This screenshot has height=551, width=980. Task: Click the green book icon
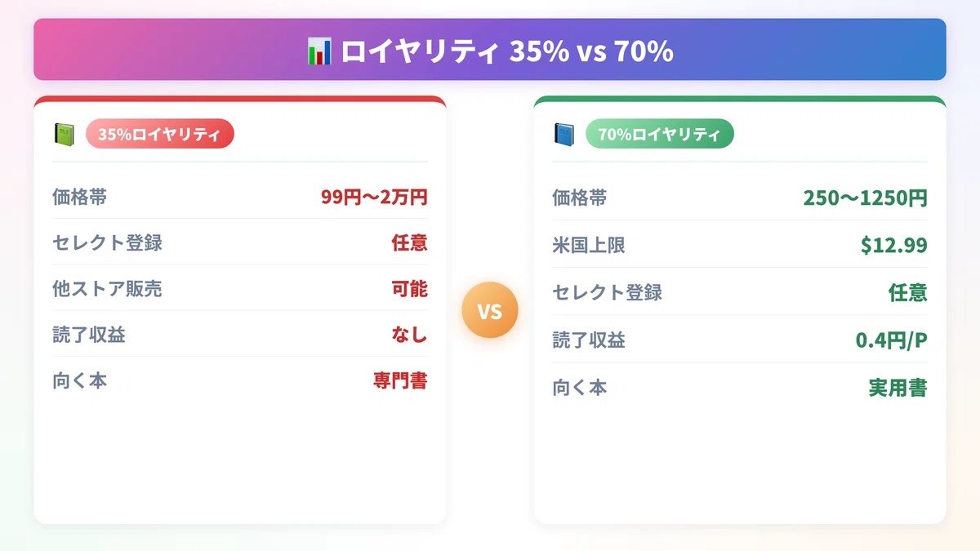click(64, 134)
